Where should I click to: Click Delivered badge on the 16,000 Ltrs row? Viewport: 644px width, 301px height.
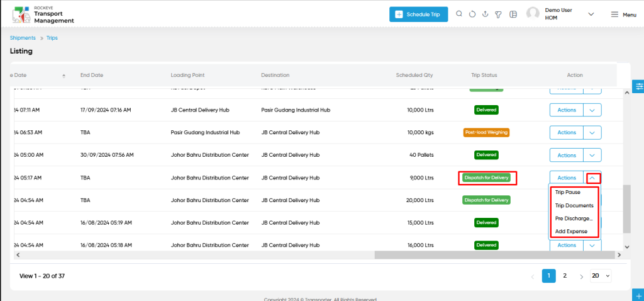487,245
